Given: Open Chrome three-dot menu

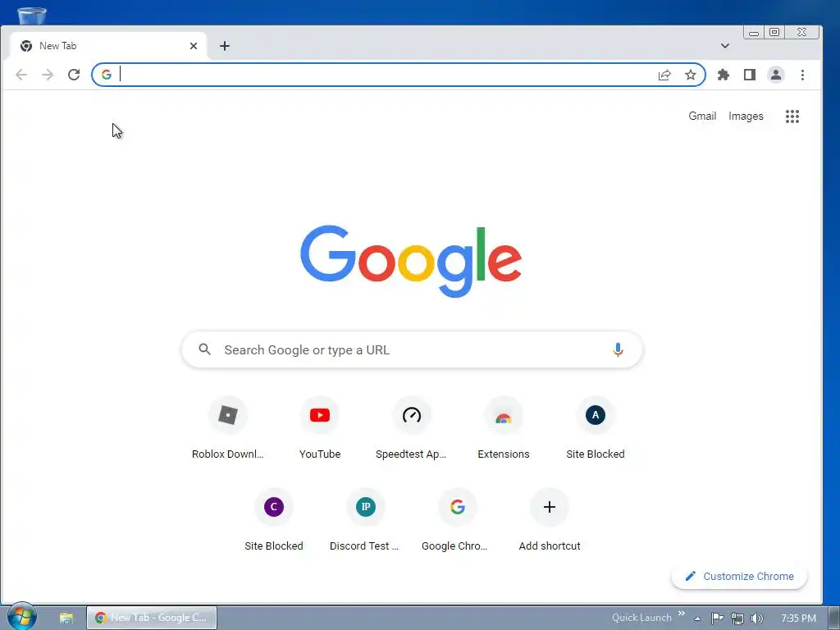Looking at the screenshot, I should [x=802, y=75].
